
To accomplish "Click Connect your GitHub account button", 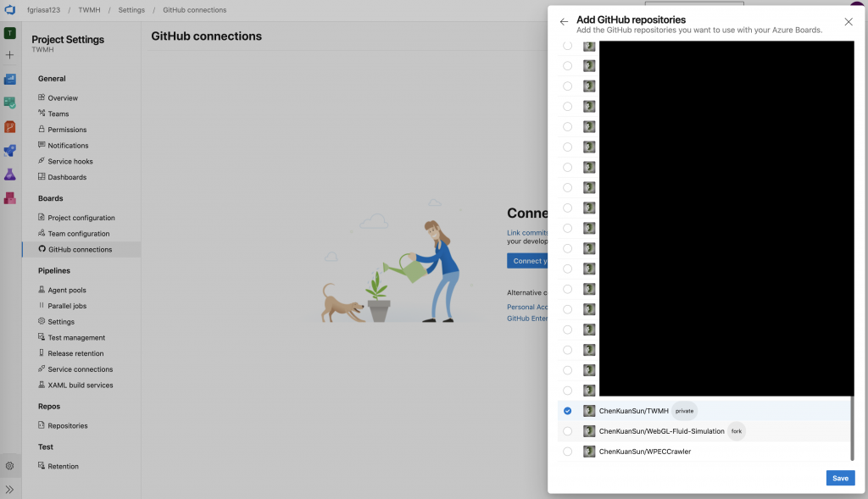I will click(527, 261).
